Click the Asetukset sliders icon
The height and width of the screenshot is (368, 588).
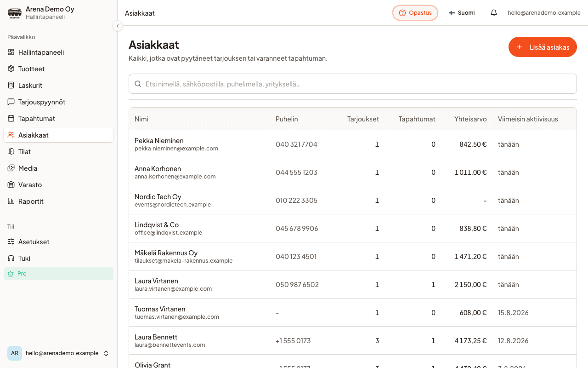(x=11, y=242)
